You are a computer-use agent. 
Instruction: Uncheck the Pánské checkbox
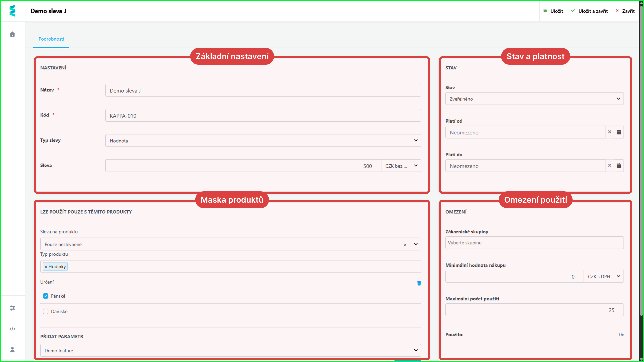tap(45, 296)
